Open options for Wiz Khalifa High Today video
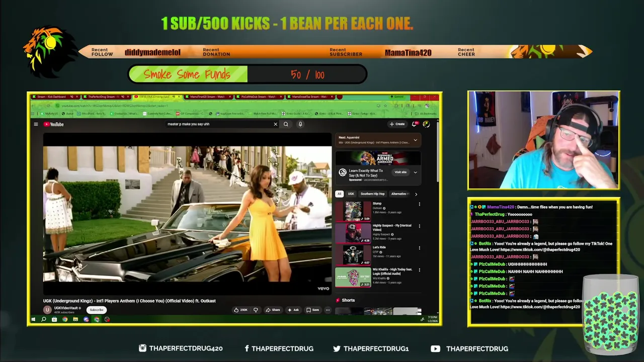The width and height of the screenshot is (644, 362). click(x=419, y=270)
